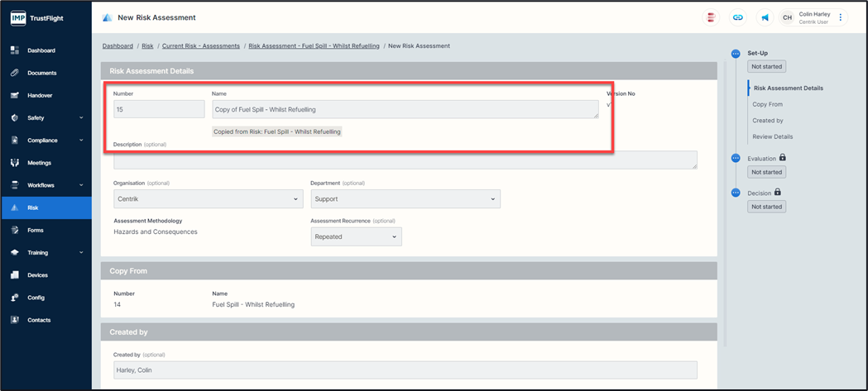
Task: Open the three-dot user menu
Action: (841, 17)
